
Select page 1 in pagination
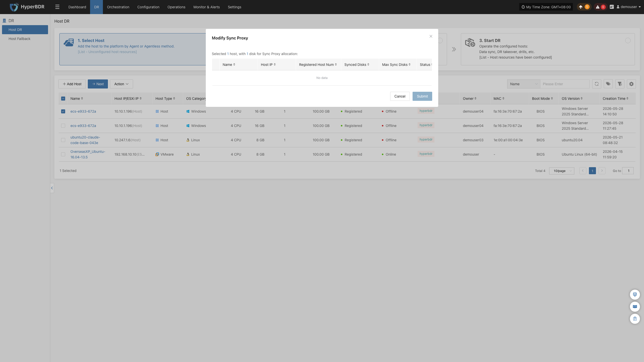point(592,171)
